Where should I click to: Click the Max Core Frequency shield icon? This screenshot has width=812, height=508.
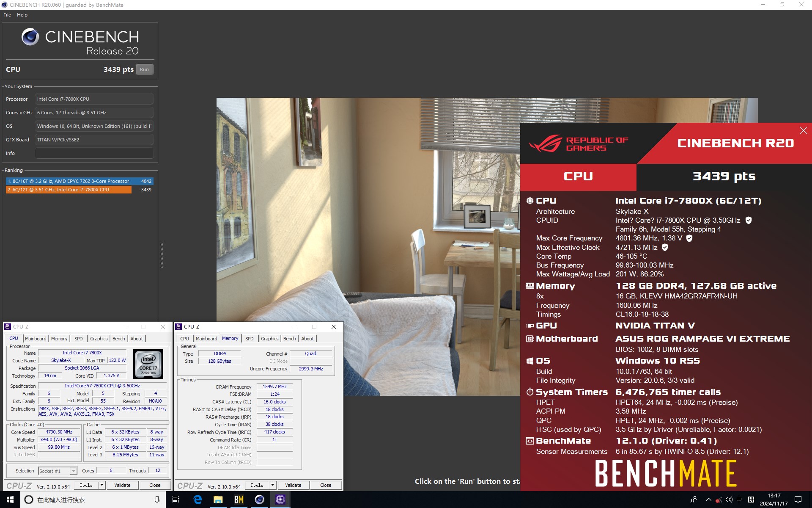pyautogui.click(x=689, y=238)
